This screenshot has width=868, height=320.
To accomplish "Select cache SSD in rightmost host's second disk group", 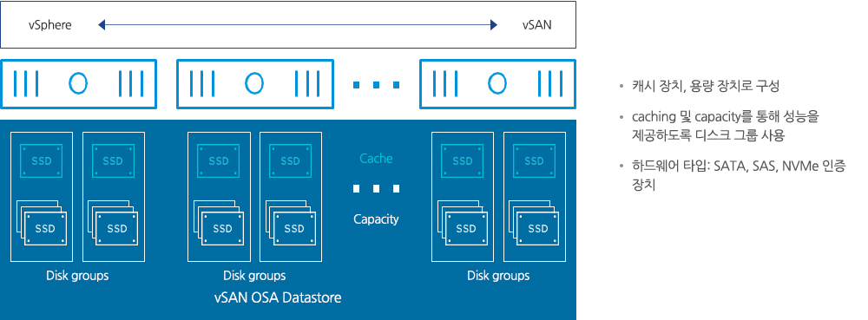I will (x=534, y=160).
